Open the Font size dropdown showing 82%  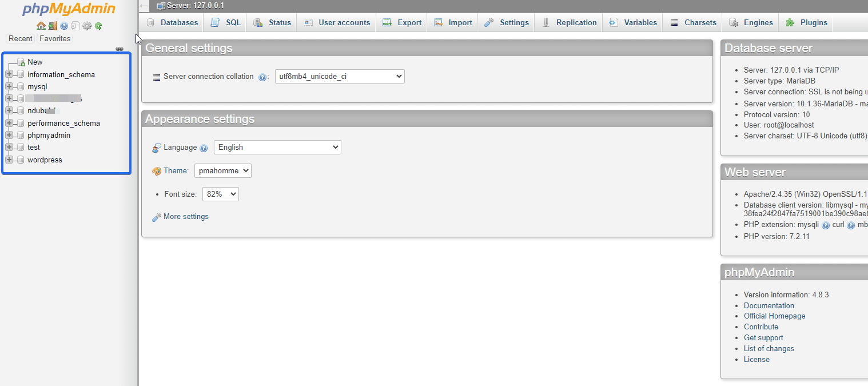click(221, 194)
